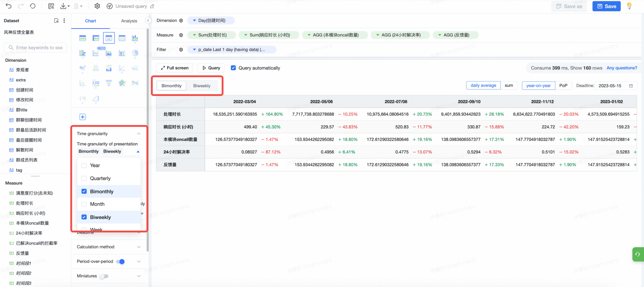Image resolution: width=644 pixels, height=287 pixels.
Task: Check the Quarterly granularity option
Action: pyautogui.click(x=84, y=178)
